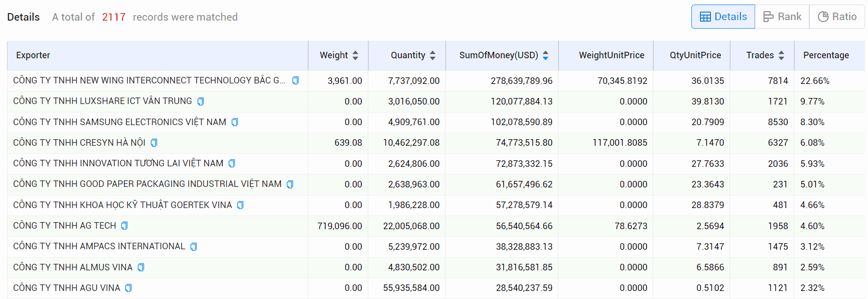Open CÔNG TY TNHH SAMSUNG ELECTRONICS VIỆT NAM
Screen dimensions: 868x299
click(x=119, y=122)
